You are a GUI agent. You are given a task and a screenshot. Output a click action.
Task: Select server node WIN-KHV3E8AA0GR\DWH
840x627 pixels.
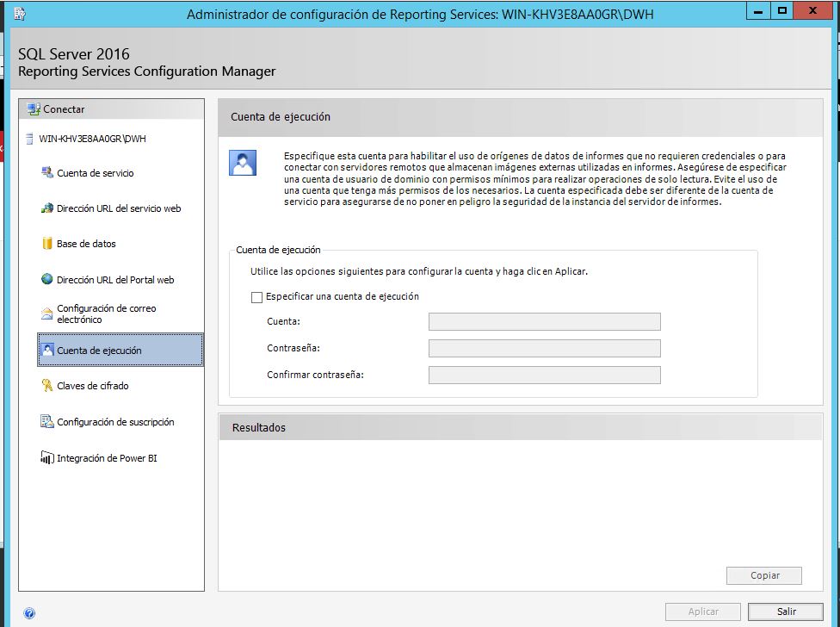pyautogui.click(x=92, y=139)
